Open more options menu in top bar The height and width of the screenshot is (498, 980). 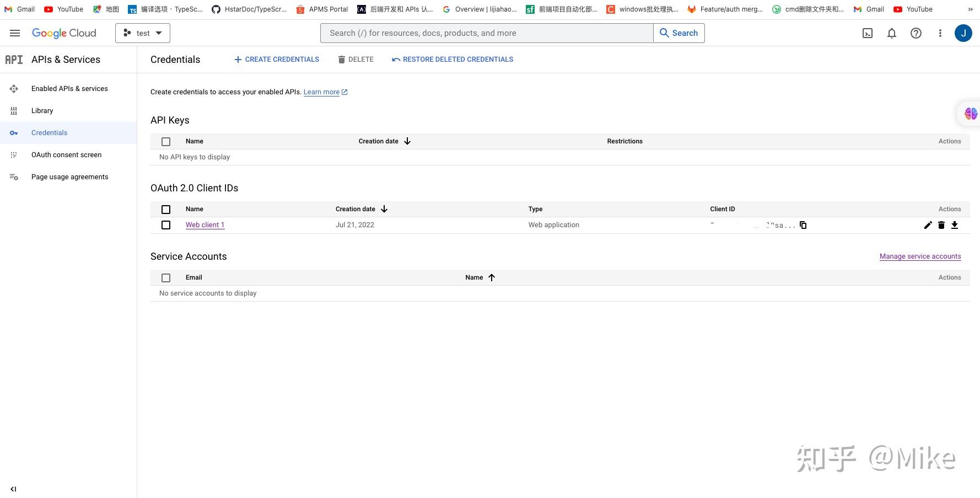[940, 33]
